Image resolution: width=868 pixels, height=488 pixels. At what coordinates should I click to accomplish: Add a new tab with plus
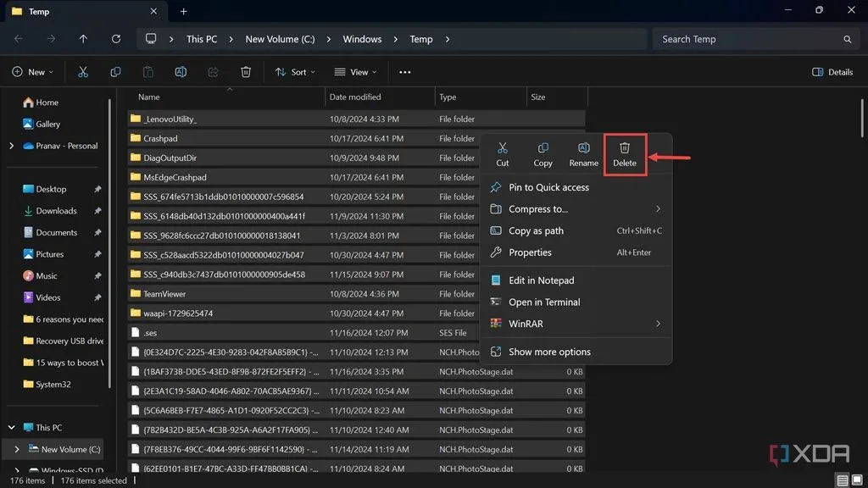coord(183,11)
